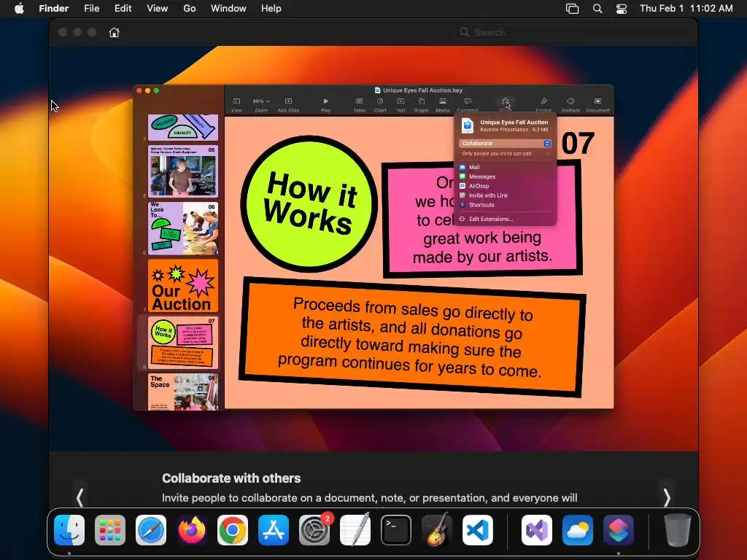Open the Apple menu
Image resolution: width=747 pixels, height=560 pixels.
tap(19, 9)
